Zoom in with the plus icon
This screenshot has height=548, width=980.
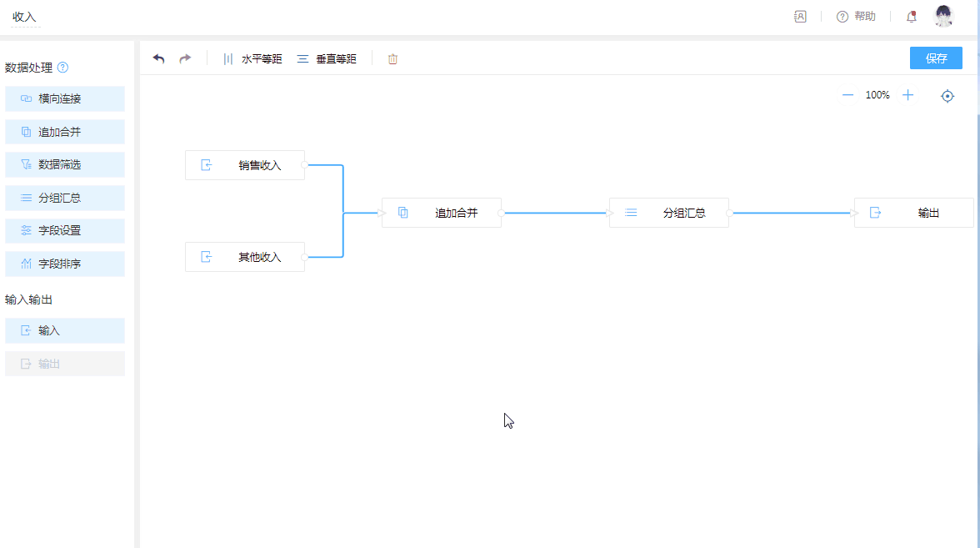908,95
